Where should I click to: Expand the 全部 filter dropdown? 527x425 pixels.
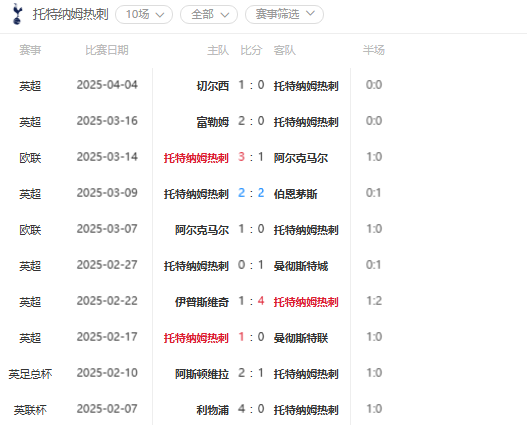pyautogui.click(x=209, y=14)
